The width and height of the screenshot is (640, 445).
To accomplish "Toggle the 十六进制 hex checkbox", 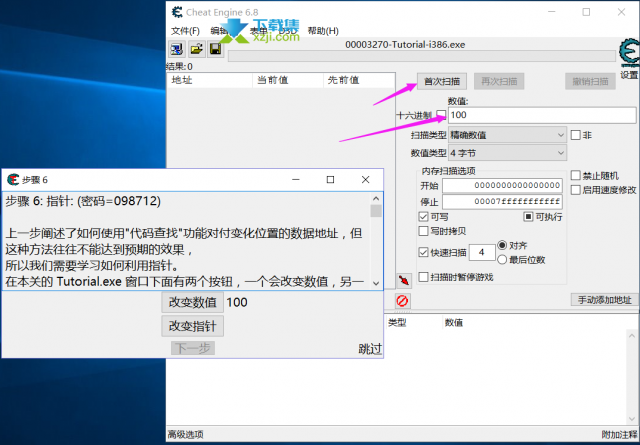I will (441, 115).
